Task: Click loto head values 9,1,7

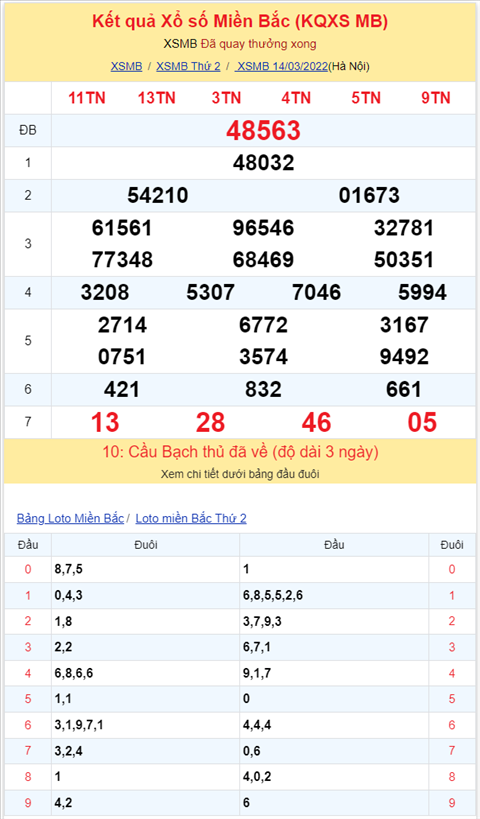Action: click(x=257, y=673)
